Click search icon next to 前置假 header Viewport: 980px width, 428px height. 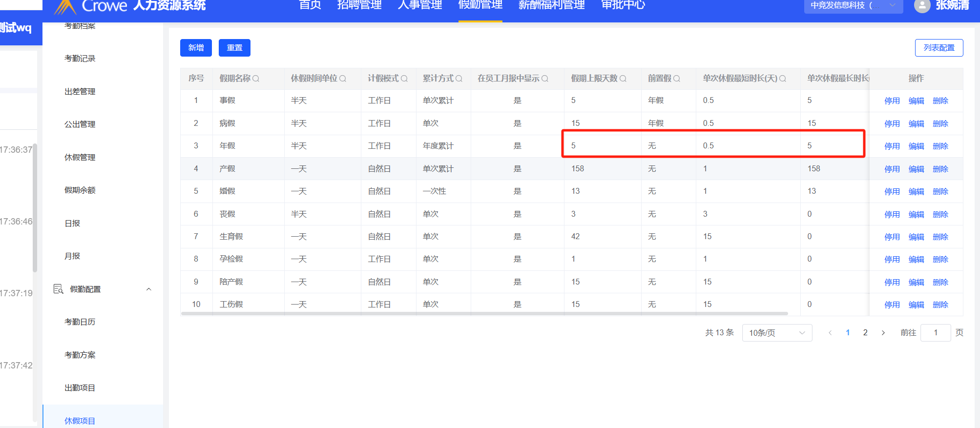677,79
